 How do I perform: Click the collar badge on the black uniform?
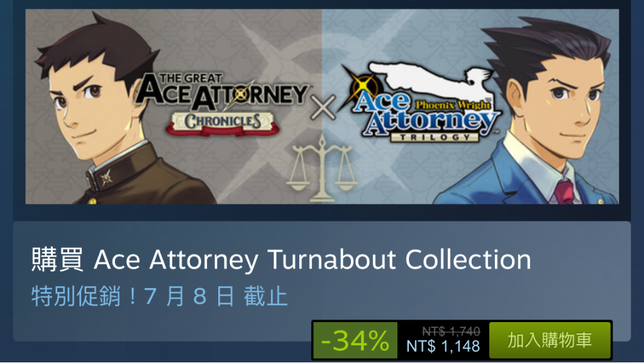point(107,177)
